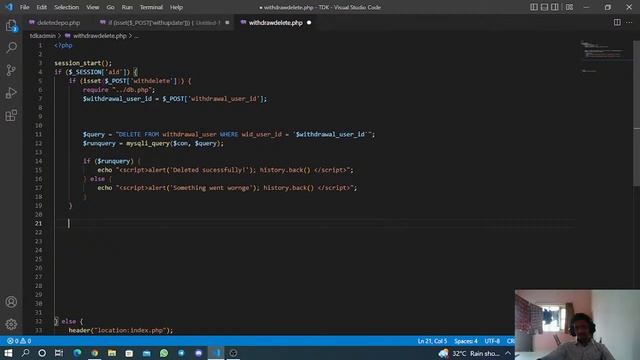
Task: Close the Untitled tab via its unsaved marker
Action: tap(227, 22)
